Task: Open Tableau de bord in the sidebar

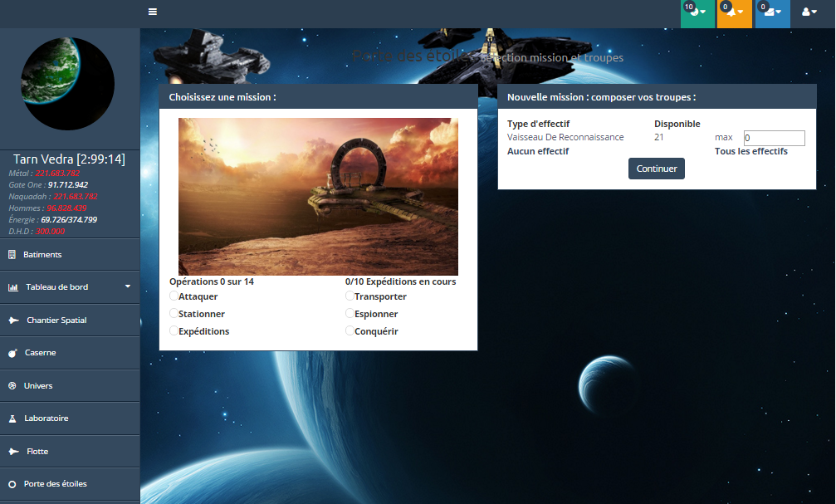Action: tap(70, 287)
